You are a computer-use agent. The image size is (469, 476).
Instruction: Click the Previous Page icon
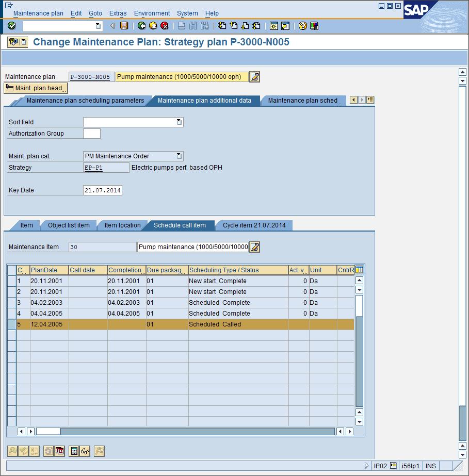click(234, 26)
